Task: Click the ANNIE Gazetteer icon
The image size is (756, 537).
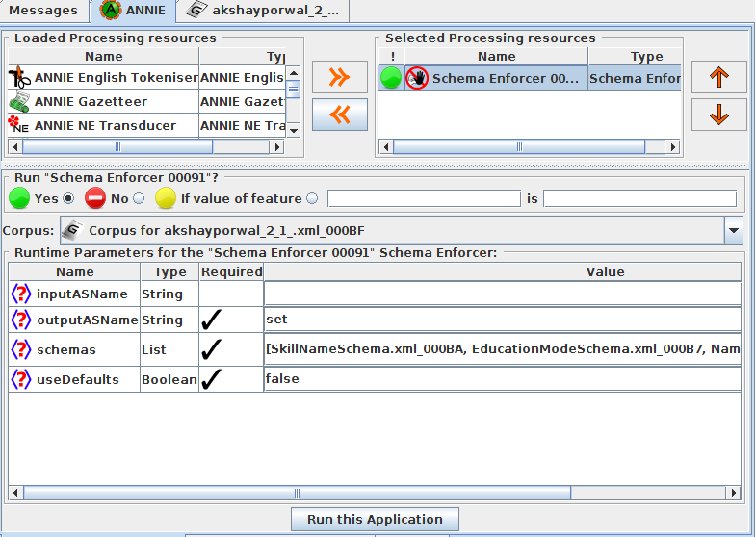Action: click(x=19, y=102)
